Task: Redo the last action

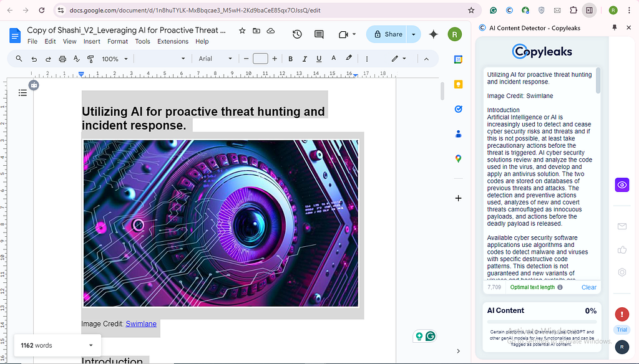Action: coord(48,59)
